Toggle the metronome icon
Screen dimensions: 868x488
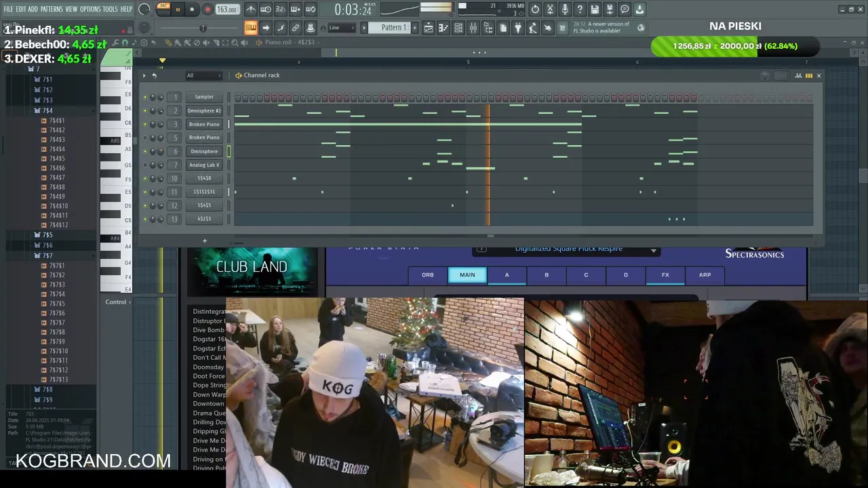251,9
